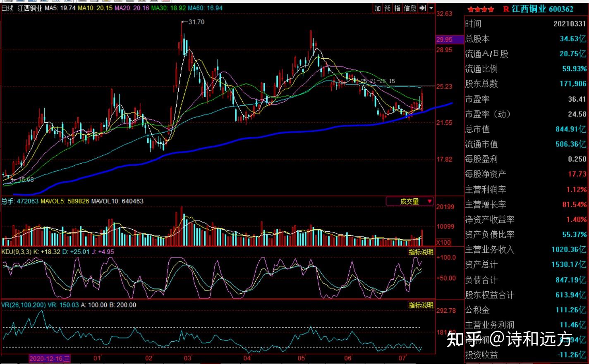Click the 总手: 472063 volume label
The width and height of the screenshot is (589, 364).
click(x=20, y=201)
